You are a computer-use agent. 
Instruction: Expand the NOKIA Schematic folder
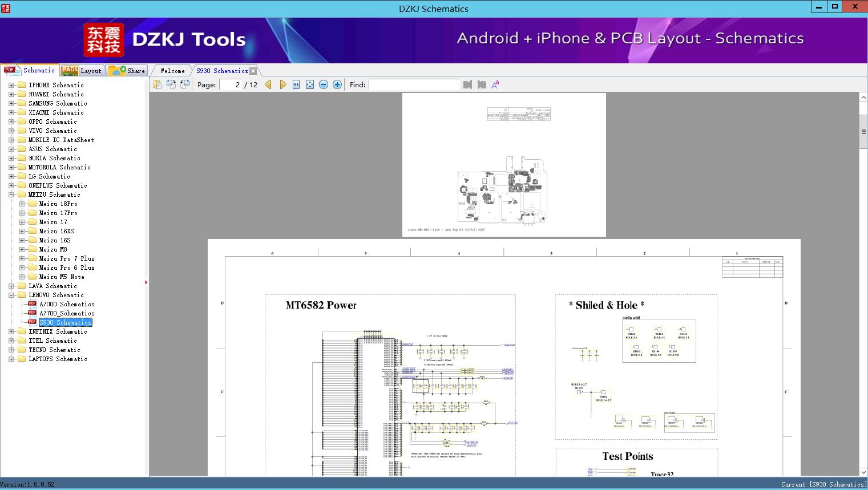[x=11, y=158]
